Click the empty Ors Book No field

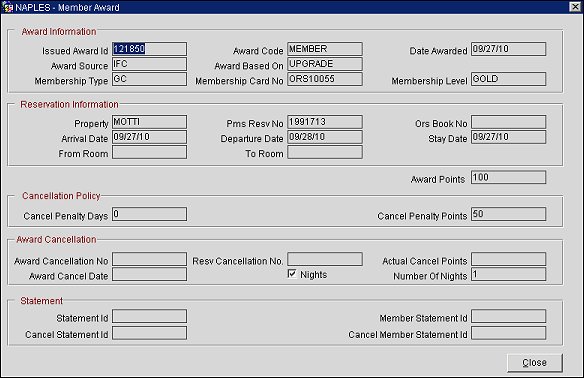tap(508, 122)
